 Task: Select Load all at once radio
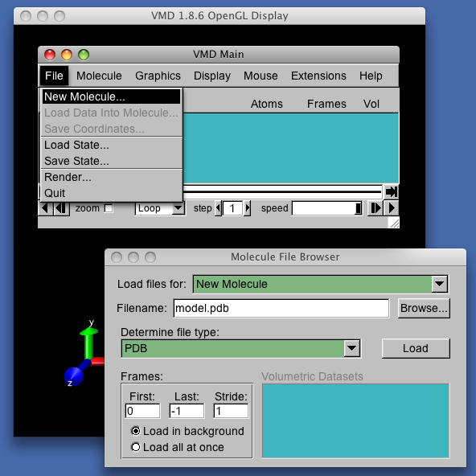(x=135, y=447)
